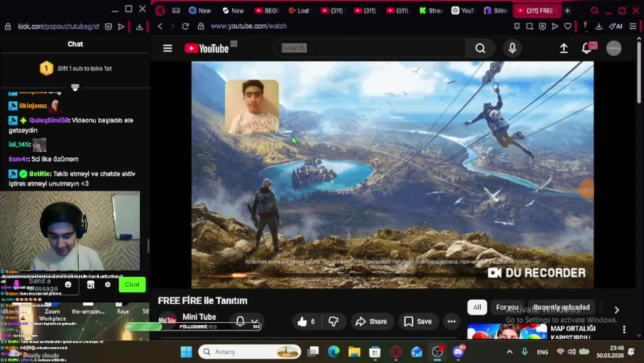Like the FREE FİRE video
This screenshot has width=644, height=363.
point(306,321)
